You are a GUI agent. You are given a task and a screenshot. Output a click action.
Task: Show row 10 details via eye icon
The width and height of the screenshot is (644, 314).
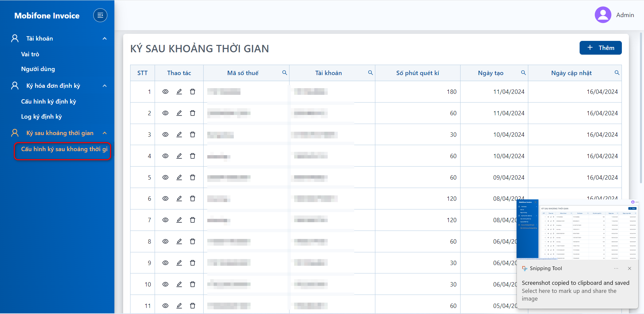tap(165, 284)
